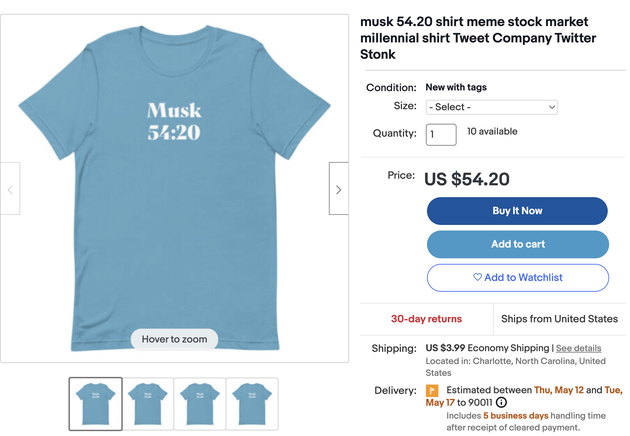The height and width of the screenshot is (436, 630).
Task: Open the Size select dropdown
Action: (x=491, y=107)
